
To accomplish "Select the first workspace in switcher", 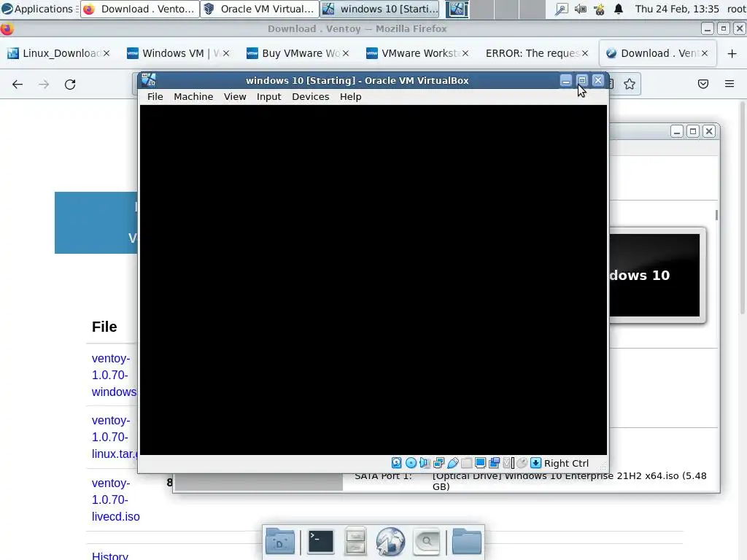I will pos(457,9).
